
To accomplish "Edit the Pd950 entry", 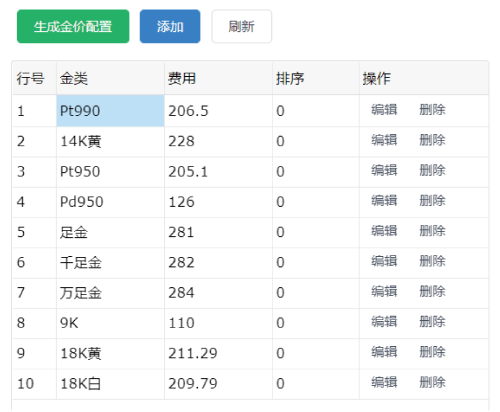I will coord(384,201).
